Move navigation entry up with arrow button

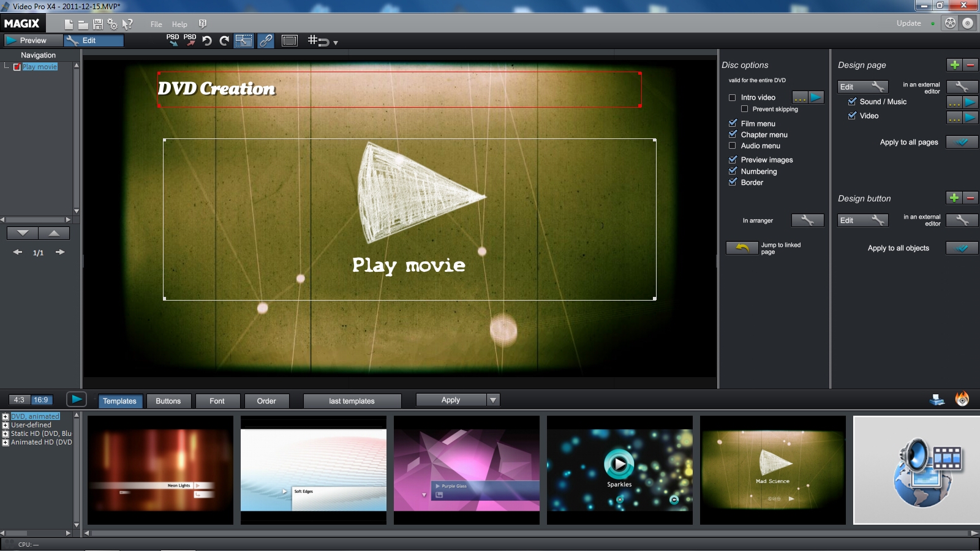click(x=54, y=233)
